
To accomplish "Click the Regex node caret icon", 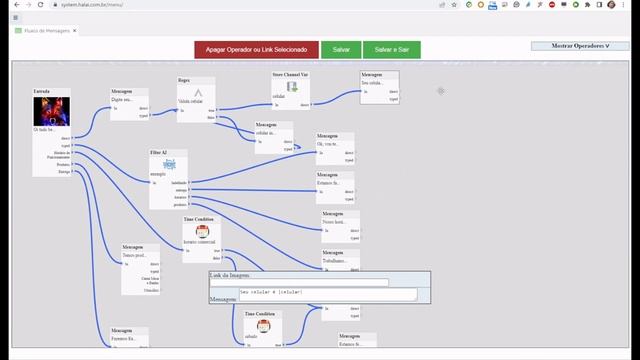I will pos(198,93).
